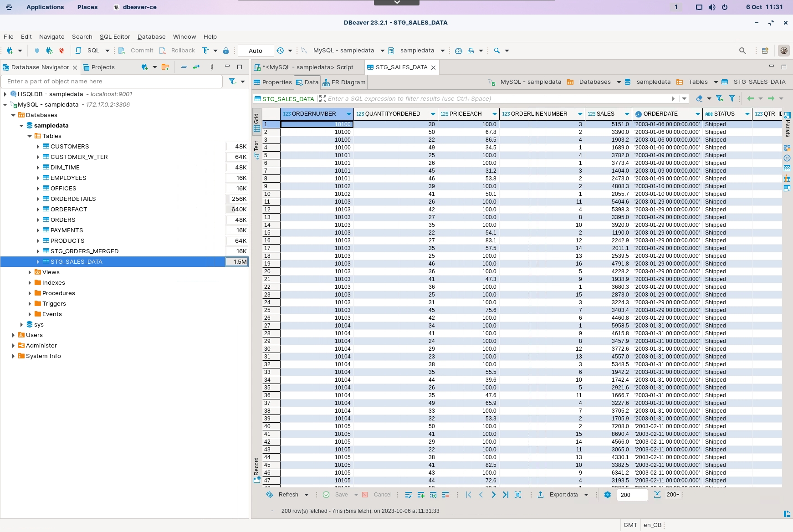Viewport: 793px width, 532px height.
Task: Click the eraser icon to clear filters
Action: point(699,98)
